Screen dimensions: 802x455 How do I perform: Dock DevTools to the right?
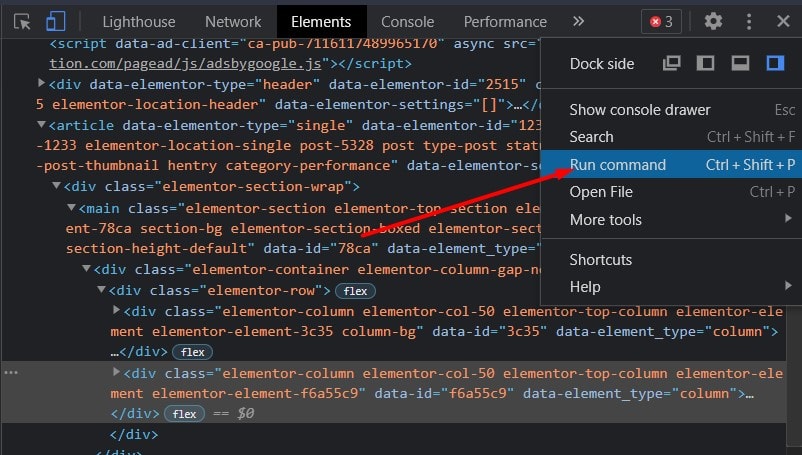775,63
